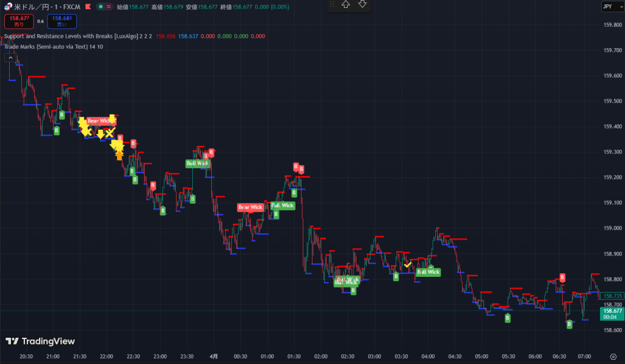Click the yellow checkmark trade mark
This screenshot has width=625, height=364.
click(x=407, y=265)
